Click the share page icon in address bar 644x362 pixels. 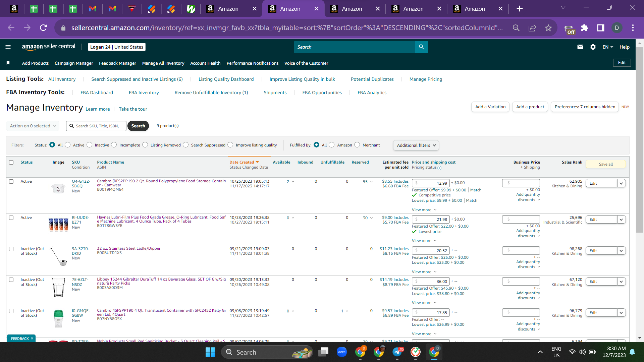(x=532, y=28)
